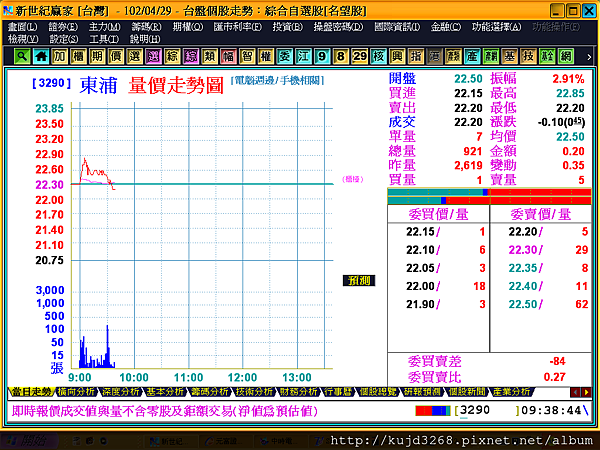Open the cyan 核 toolbar icon

coord(378,57)
